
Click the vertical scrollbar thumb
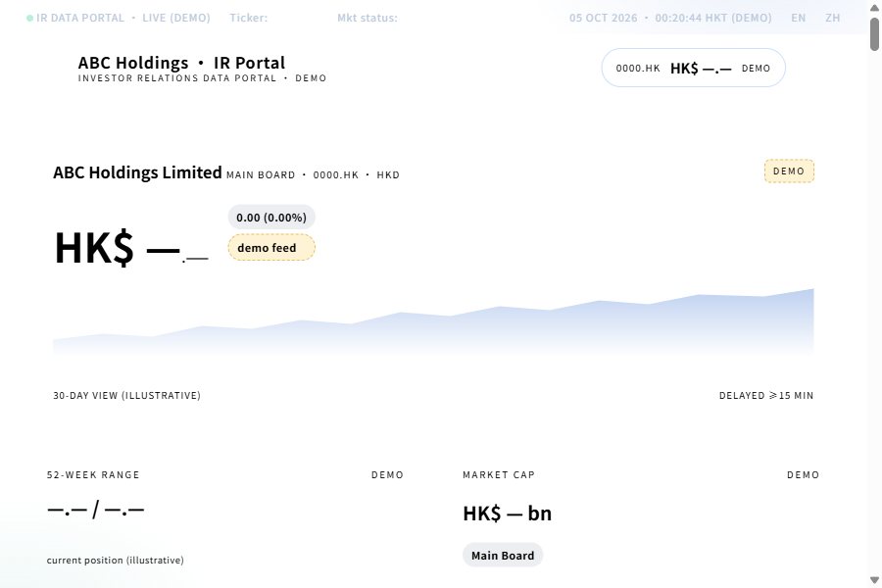pos(874,33)
